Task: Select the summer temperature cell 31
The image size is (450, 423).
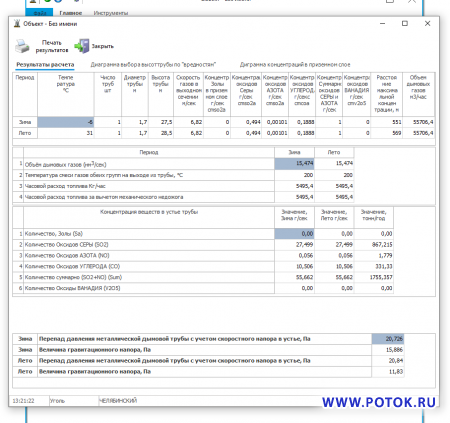Action: [x=66, y=133]
